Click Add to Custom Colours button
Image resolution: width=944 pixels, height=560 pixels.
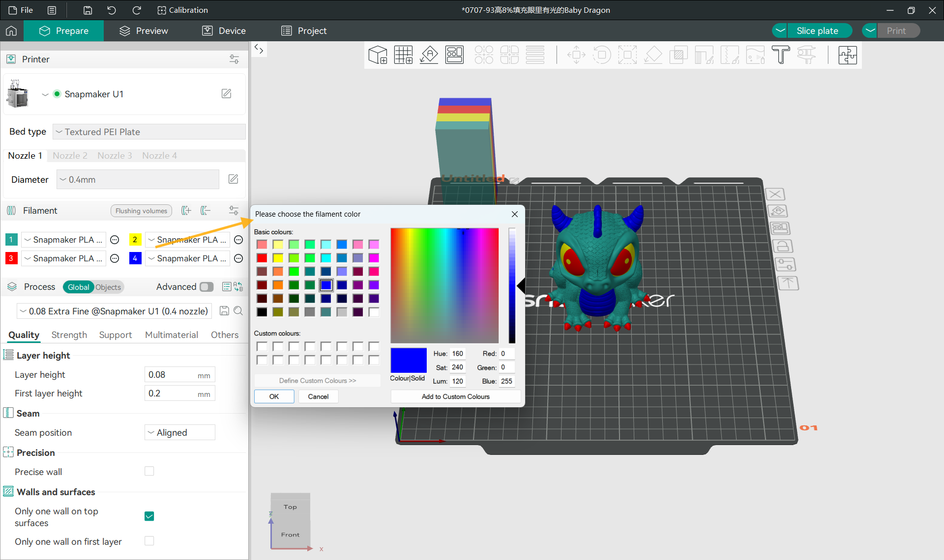[x=455, y=396]
